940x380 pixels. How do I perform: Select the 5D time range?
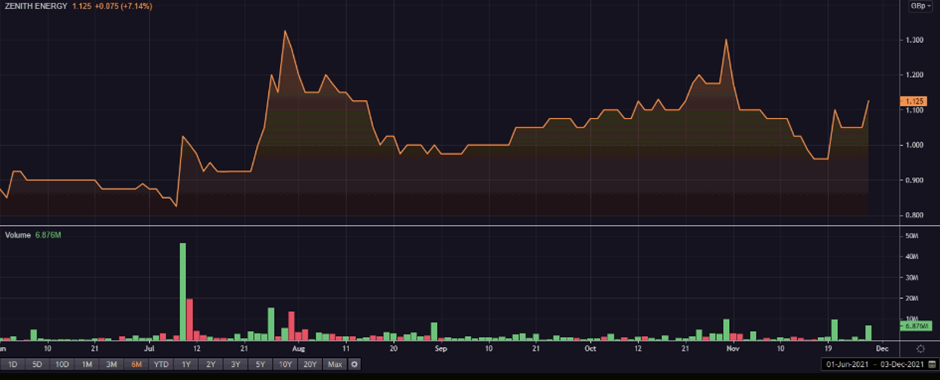coord(37,364)
